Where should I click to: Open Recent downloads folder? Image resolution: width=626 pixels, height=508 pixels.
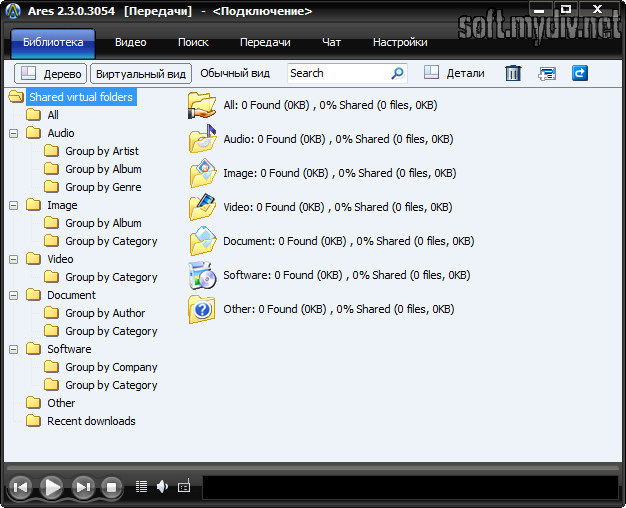[x=91, y=421]
